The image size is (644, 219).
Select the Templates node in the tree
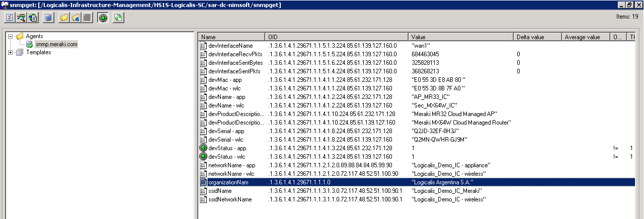point(38,52)
